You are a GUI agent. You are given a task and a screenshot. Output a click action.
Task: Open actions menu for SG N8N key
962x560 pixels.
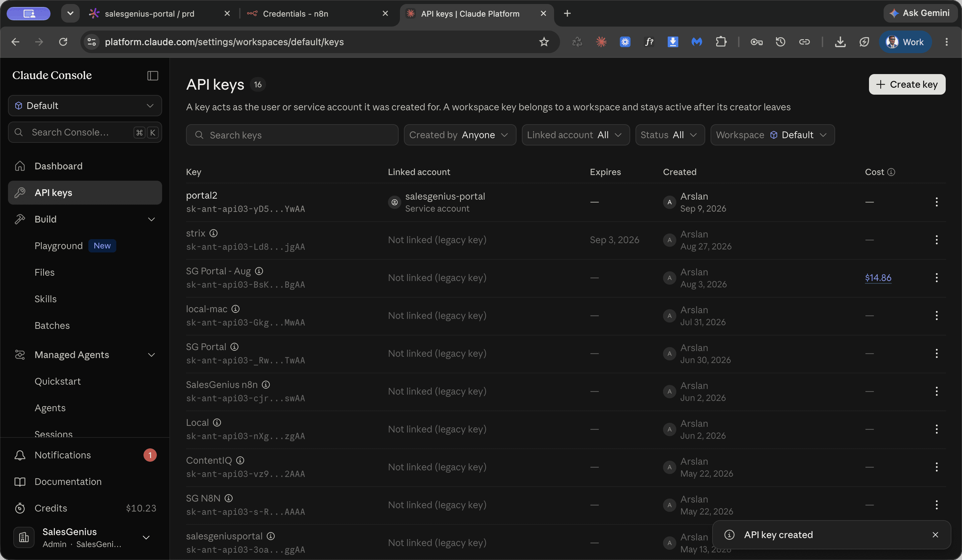tap(936, 505)
